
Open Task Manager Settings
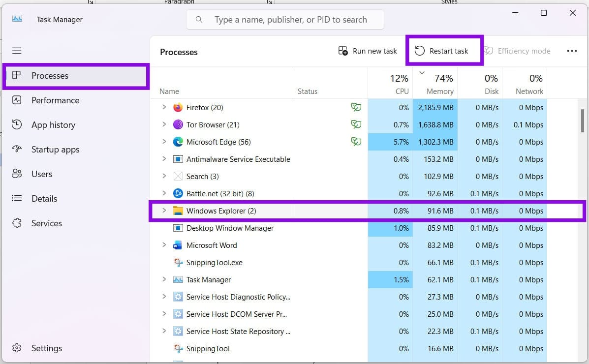tap(76, 348)
